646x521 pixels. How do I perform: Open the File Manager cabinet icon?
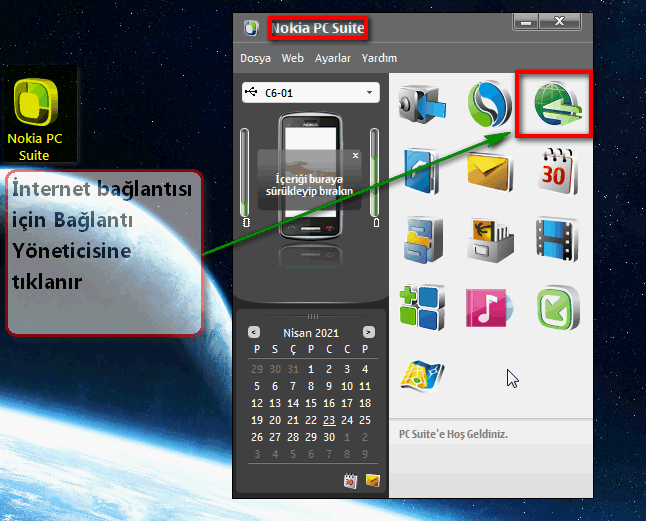(423, 240)
